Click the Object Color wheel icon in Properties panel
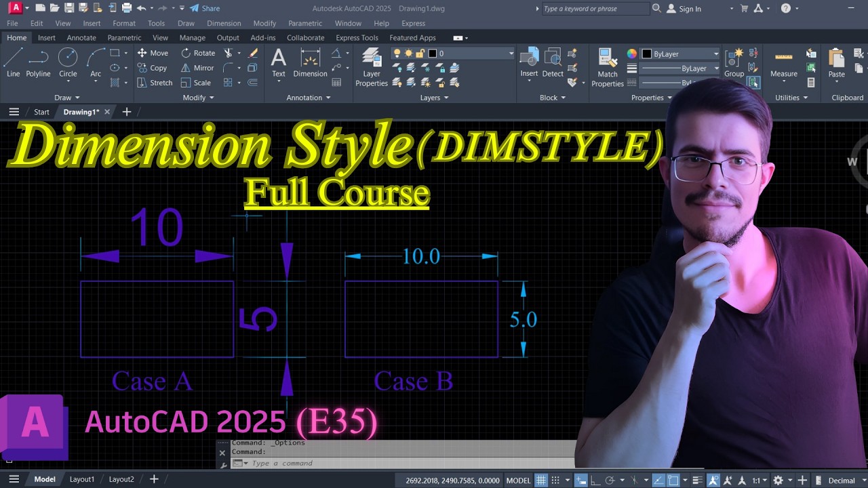 632,54
